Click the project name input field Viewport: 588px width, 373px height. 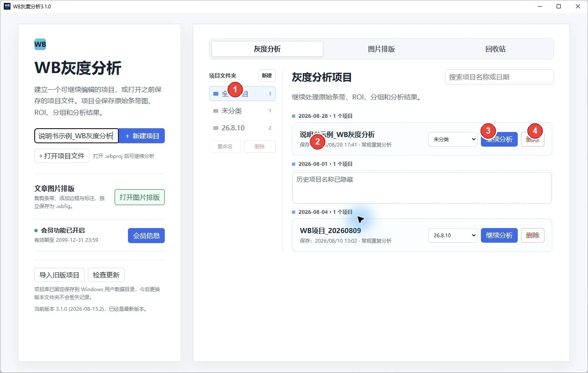point(77,136)
